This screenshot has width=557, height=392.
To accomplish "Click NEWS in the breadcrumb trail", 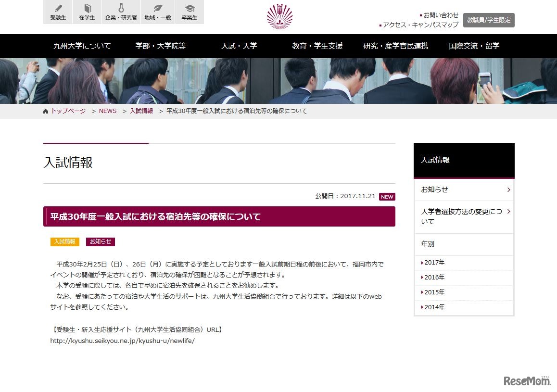I will tap(107, 111).
